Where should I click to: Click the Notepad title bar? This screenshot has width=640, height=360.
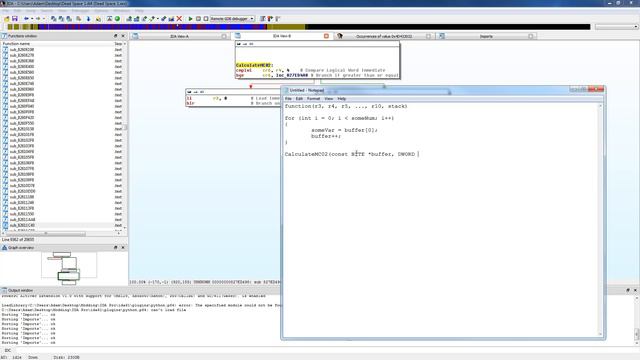424,90
